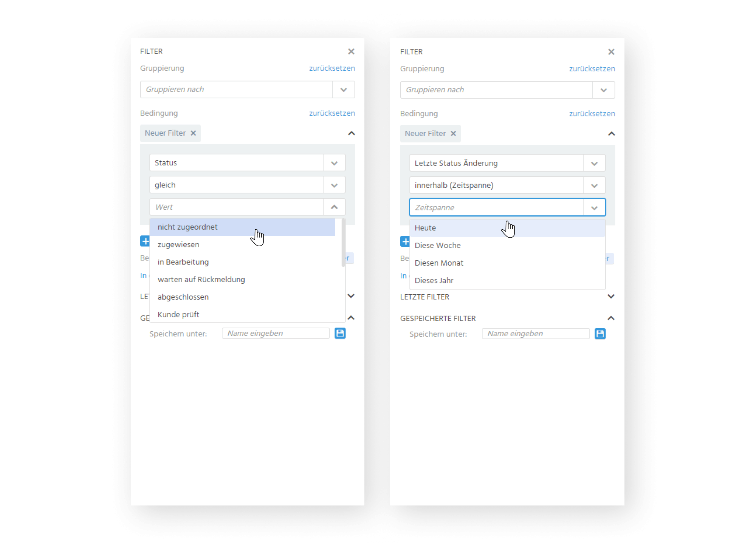Collapse the left panel's Bedingung section using the chevron
The height and width of the screenshot is (544, 756).
(x=351, y=133)
